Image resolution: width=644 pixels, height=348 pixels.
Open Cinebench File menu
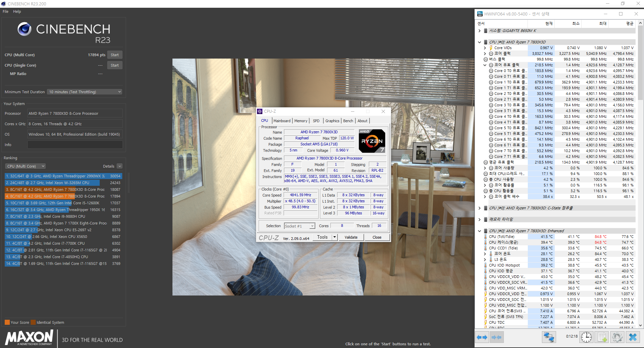[6, 11]
